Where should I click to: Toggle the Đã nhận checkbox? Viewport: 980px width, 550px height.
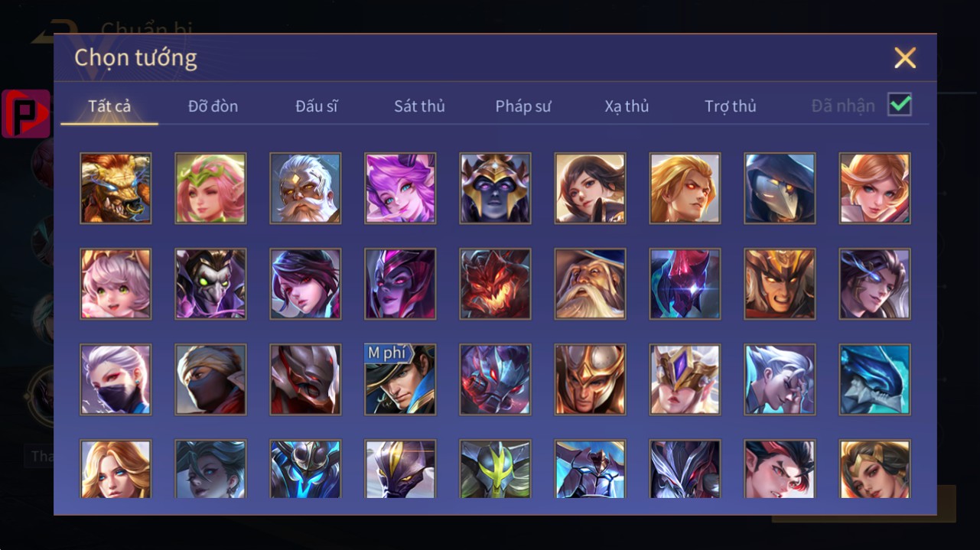(x=900, y=105)
